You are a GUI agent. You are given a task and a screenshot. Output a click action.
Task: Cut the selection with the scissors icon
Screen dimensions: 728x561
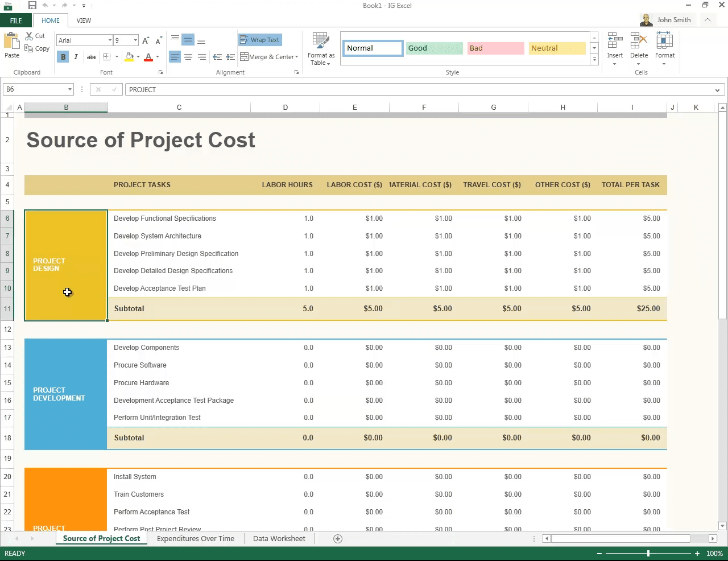coord(29,36)
